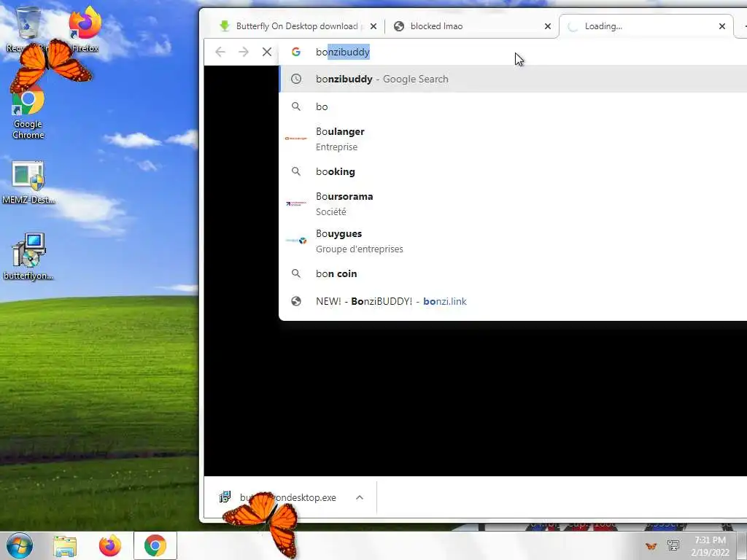Click the magnifier icon beside booking
This screenshot has height=560, width=747.
296,171
